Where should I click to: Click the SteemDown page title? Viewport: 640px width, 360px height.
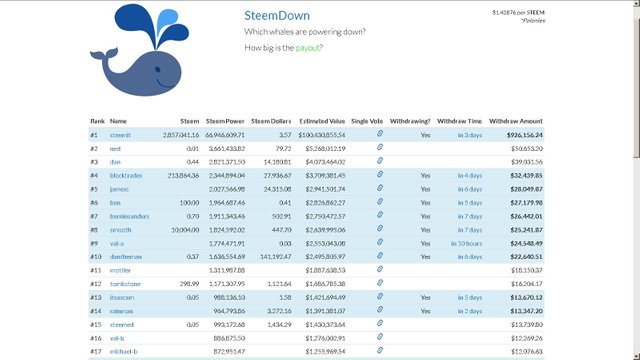[x=277, y=16]
